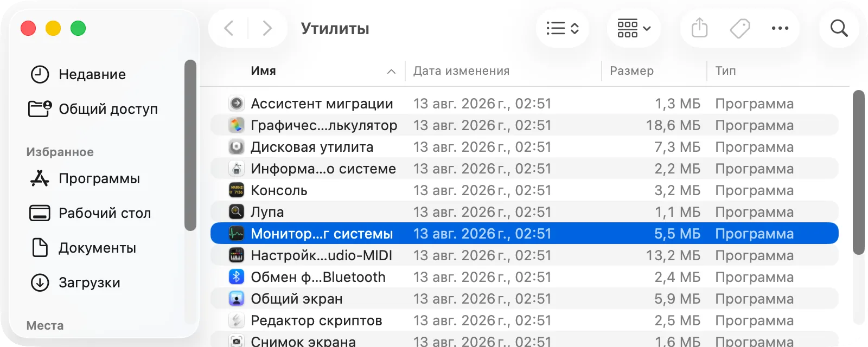
Task: Click the Общий доступ shared folder icon
Action: point(40,108)
